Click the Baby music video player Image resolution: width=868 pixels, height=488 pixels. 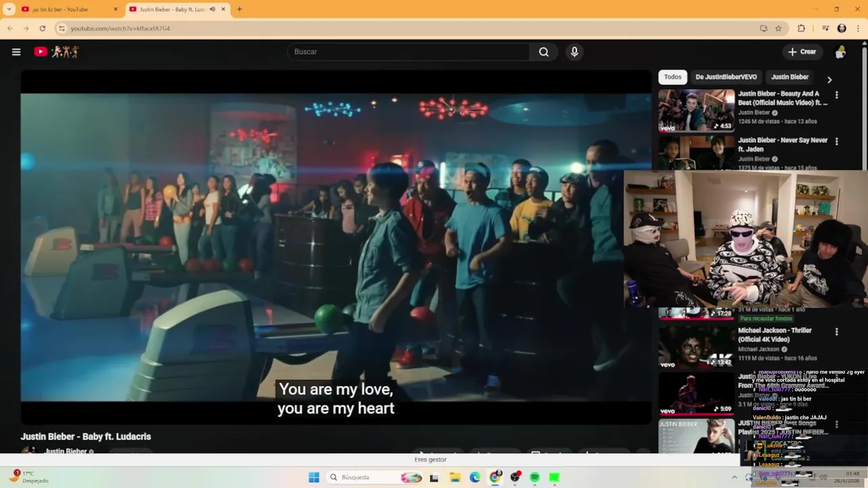click(x=336, y=247)
